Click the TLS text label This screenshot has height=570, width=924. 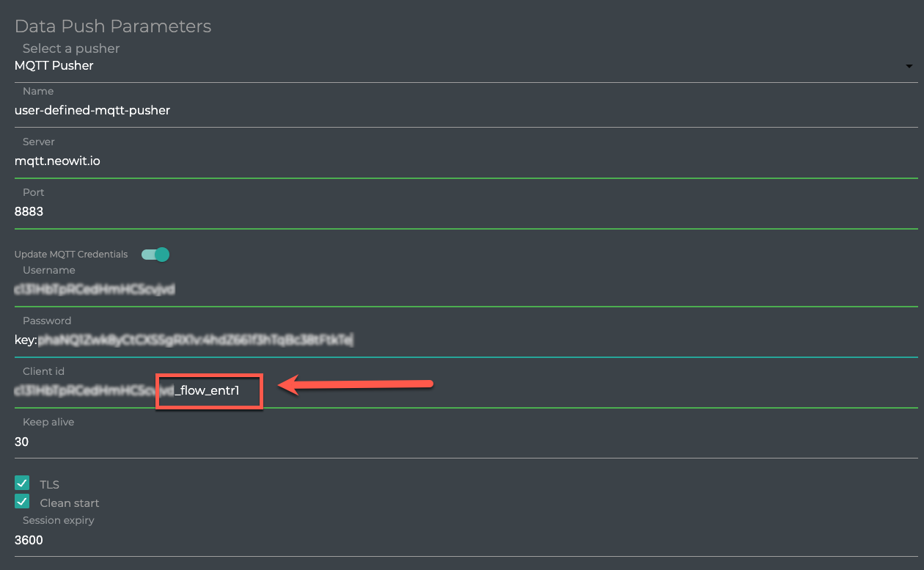(x=49, y=485)
